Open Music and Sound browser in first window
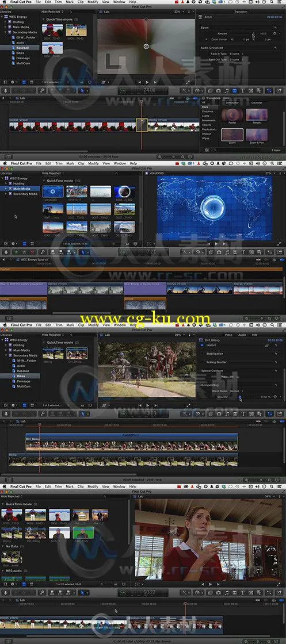This screenshot has height=644, width=286. coord(226,90)
